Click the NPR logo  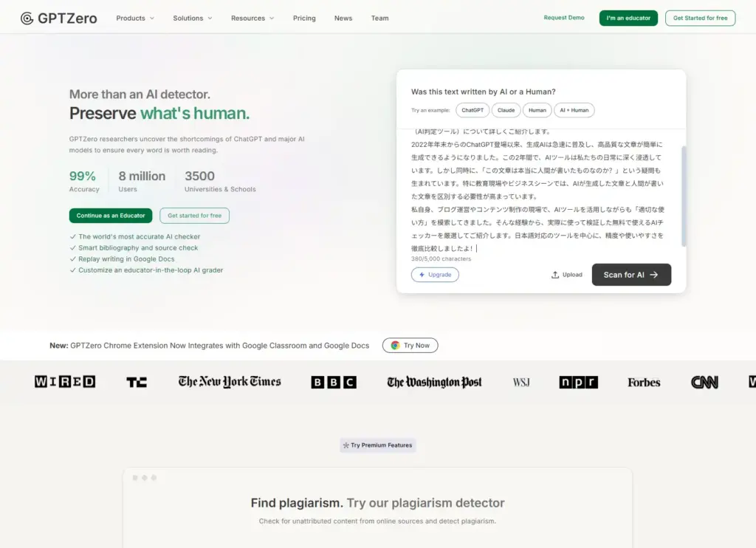click(x=578, y=382)
